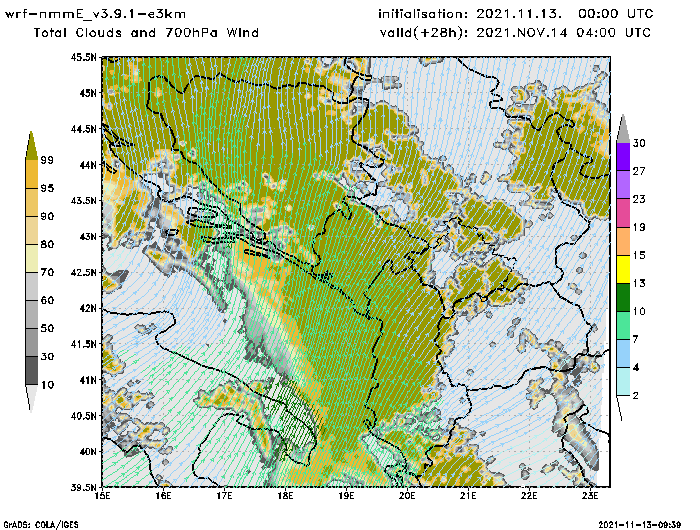
Task: Click the 44N latitude axis label
Action: (88, 165)
